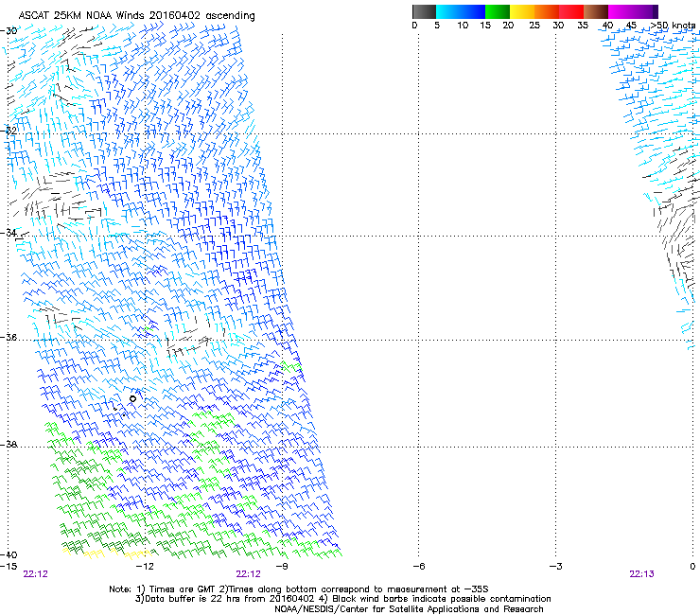Click the title 'ASCAT 25KM NOAA Winds 20160402 ascending'
700x615 pixels.
tap(136, 16)
